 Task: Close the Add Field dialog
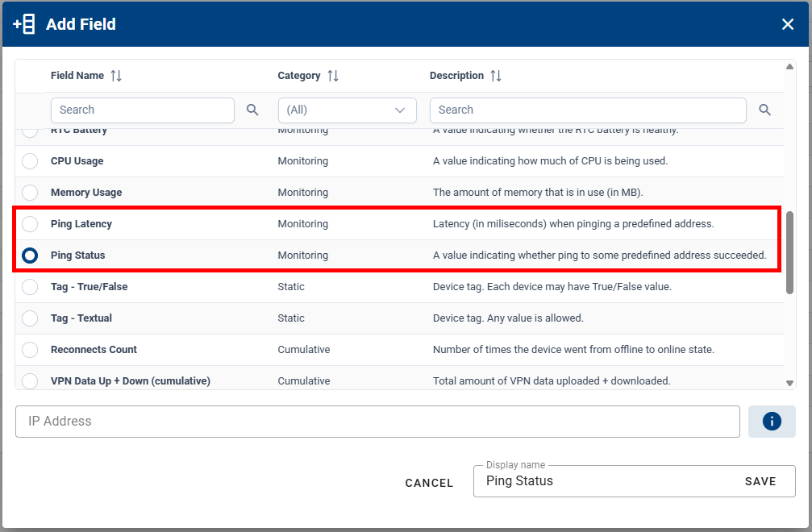(788, 23)
